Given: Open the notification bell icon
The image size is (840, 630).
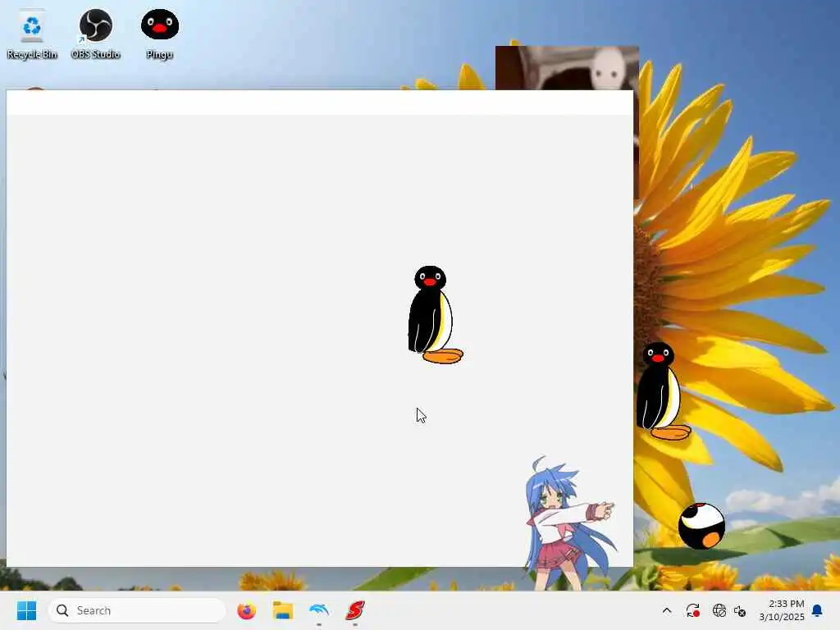Looking at the screenshot, I should pos(818,610).
